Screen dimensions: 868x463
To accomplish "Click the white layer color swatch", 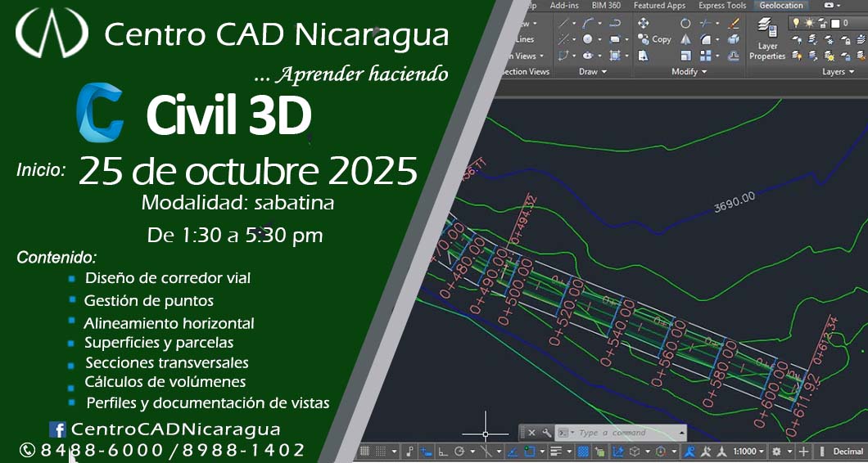I will pos(835,23).
